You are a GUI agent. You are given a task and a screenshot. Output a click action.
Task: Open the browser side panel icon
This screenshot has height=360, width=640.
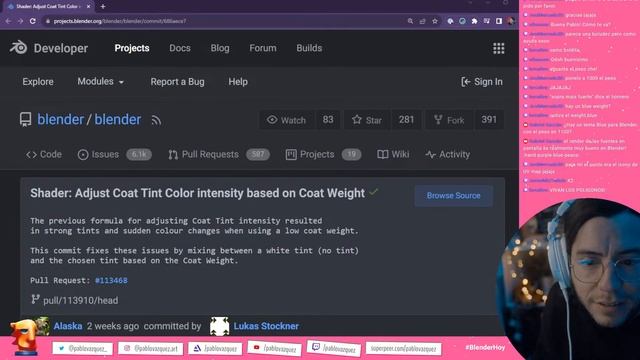[x=499, y=21]
